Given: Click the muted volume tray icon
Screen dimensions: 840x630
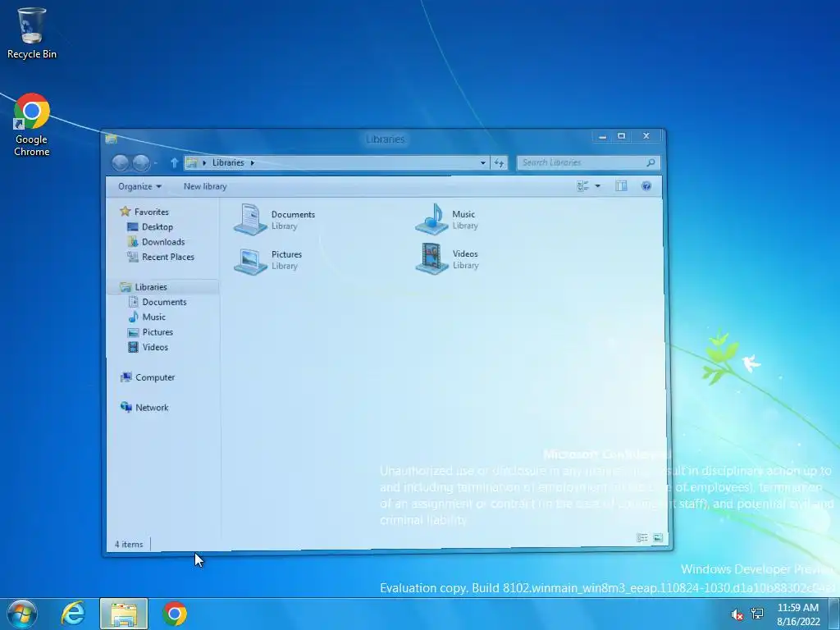Looking at the screenshot, I should coord(737,614).
